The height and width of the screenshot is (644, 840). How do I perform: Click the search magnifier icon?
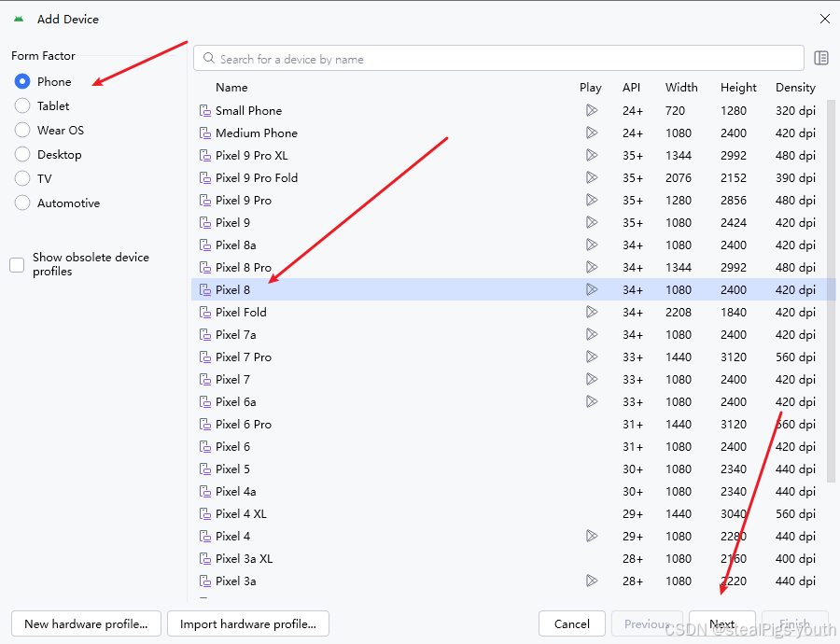(209, 59)
